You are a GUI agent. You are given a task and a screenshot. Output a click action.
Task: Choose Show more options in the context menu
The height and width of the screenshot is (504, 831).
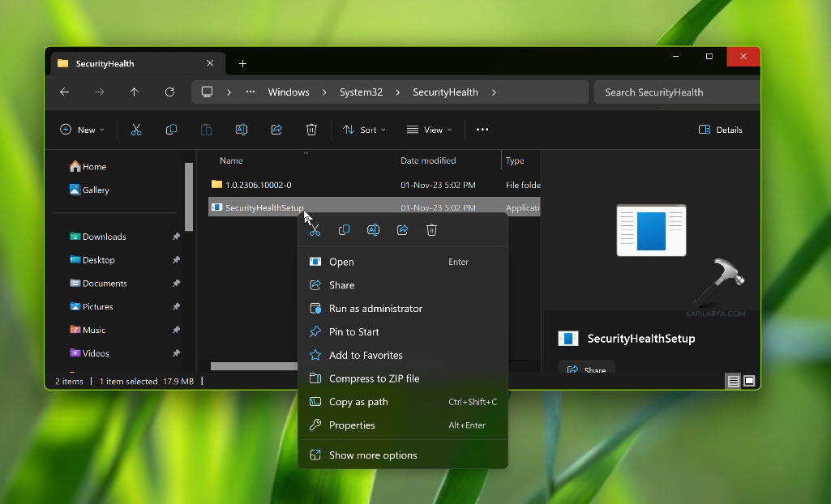click(x=373, y=455)
